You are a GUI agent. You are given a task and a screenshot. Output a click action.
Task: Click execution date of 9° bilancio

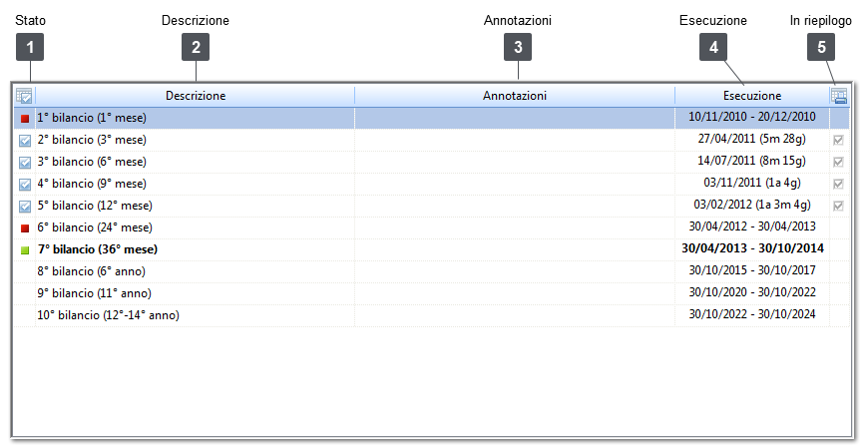(x=752, y=293)
